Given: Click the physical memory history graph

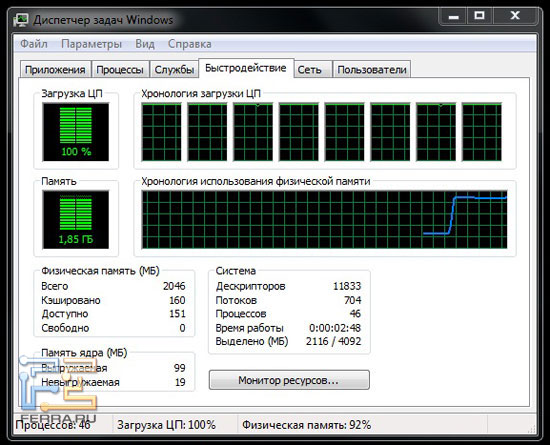Looking at the screenshot, I should click(324, 220).
